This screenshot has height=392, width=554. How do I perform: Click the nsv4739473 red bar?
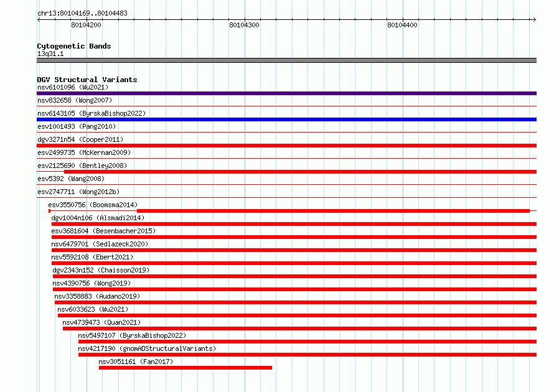299,329
